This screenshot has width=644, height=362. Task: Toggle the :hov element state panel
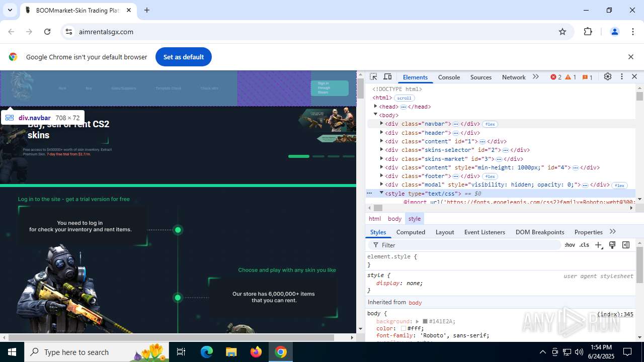pyautogui.click(x=570, y=245)
